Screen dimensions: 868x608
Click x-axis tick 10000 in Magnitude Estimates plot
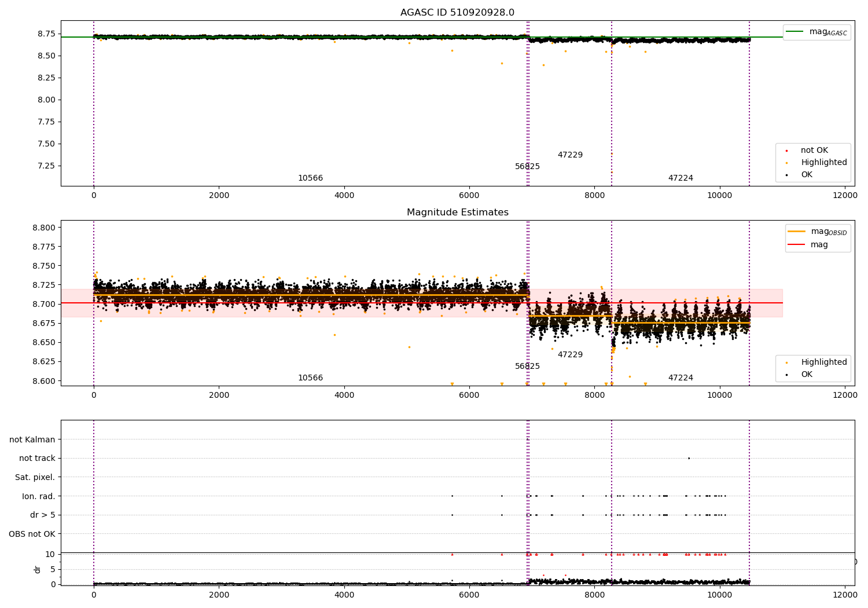[x=720, y=395]
